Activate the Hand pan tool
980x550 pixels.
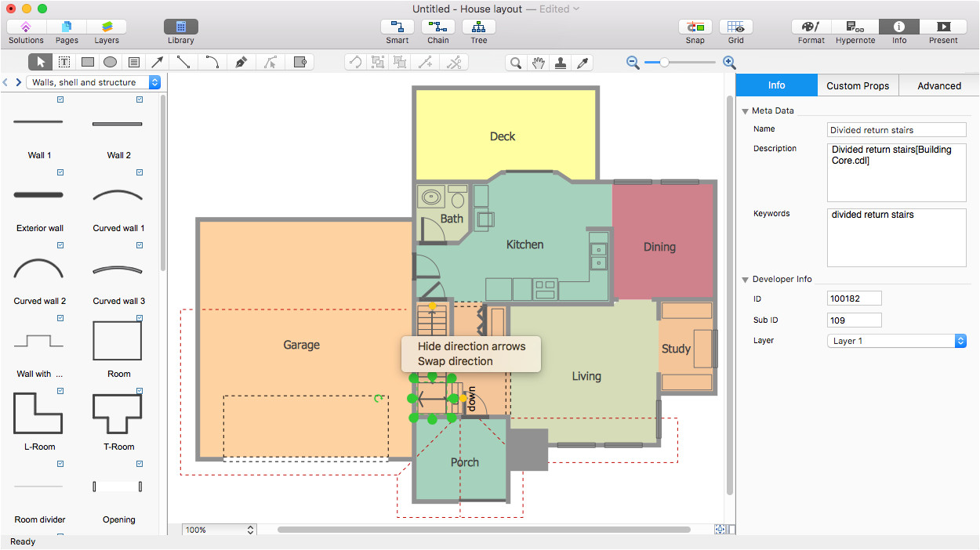point(538,63)
